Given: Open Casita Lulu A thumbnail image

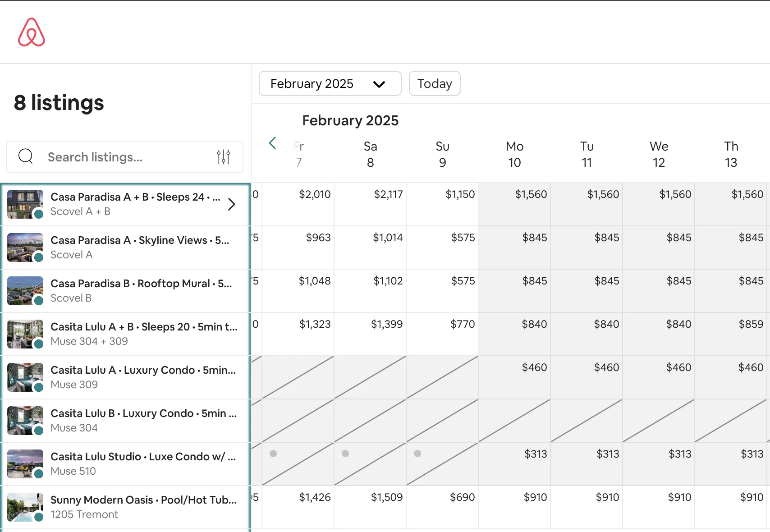Looking at the screenshot, I should click(x=25, y=377).
